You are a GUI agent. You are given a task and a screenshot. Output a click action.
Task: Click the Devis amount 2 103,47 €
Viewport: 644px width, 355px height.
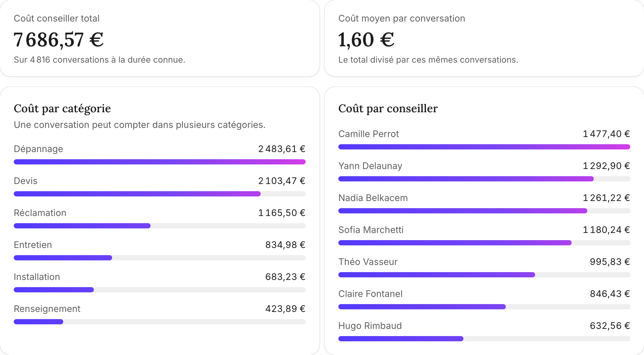click(282, 181)
